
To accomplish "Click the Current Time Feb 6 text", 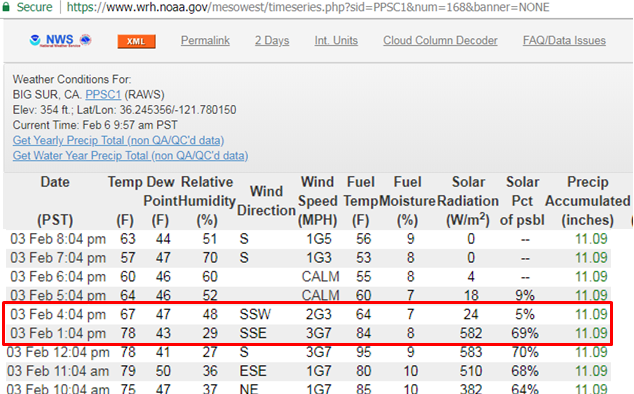I will tap(95, 125).
